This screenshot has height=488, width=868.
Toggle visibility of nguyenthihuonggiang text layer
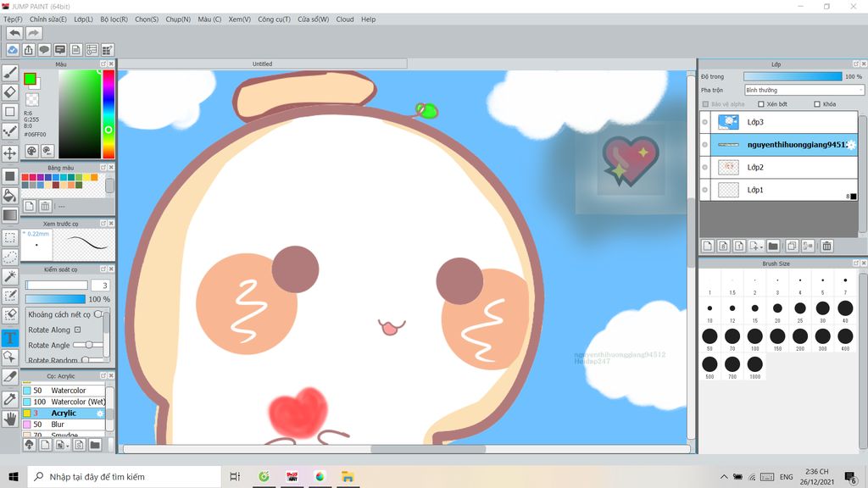[x=704, y=144]
